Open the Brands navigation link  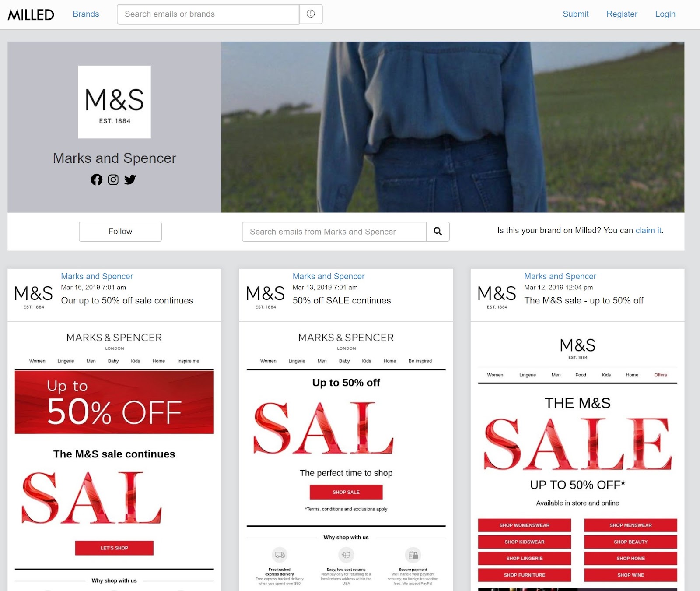click(x=86, y=14)
